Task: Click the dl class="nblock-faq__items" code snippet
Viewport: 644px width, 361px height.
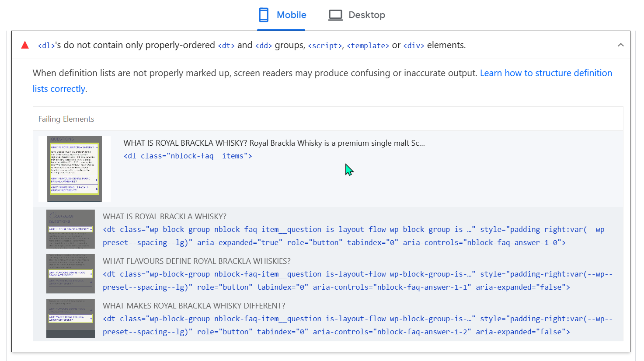Action: coord(188,156)
